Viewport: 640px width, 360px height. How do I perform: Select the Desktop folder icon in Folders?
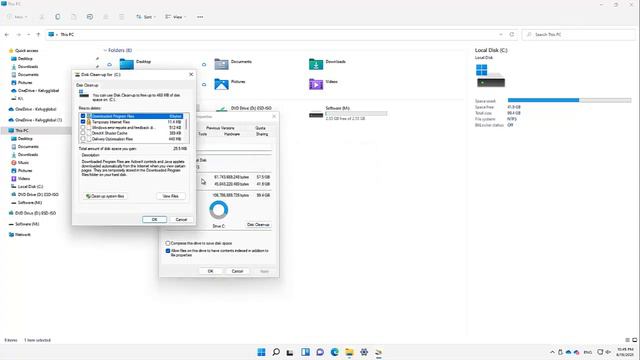click(x=127, y=64)
